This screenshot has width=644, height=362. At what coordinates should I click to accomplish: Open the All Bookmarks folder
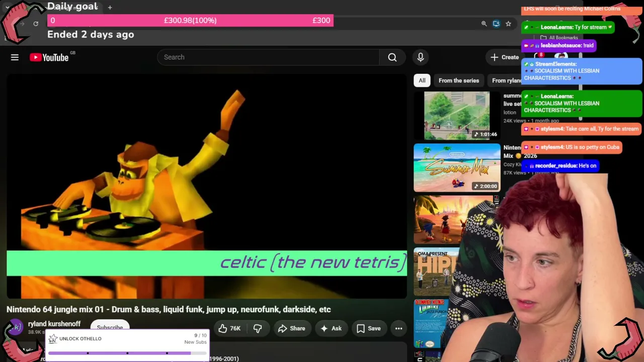pyautogui.click(x=558, y=38)
